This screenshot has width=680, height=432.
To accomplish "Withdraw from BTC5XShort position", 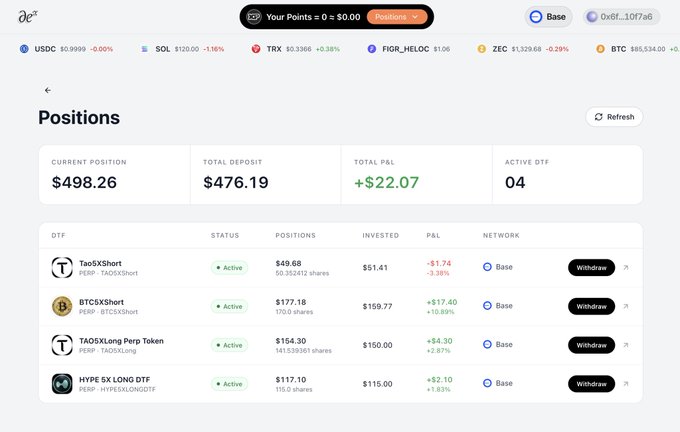I will coord(592,306).
